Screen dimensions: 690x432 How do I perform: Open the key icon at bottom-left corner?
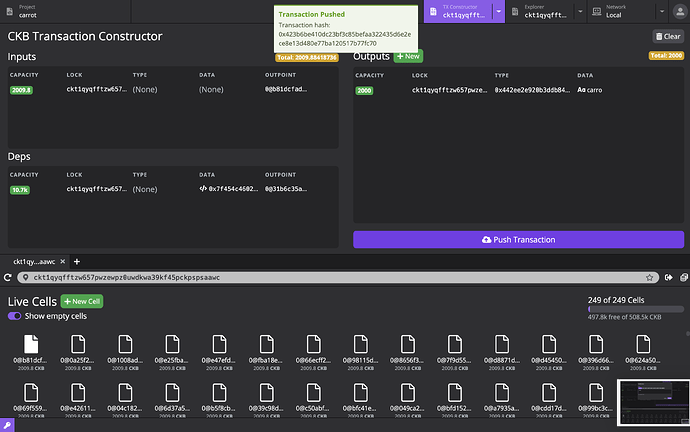(x=7, y=425)
